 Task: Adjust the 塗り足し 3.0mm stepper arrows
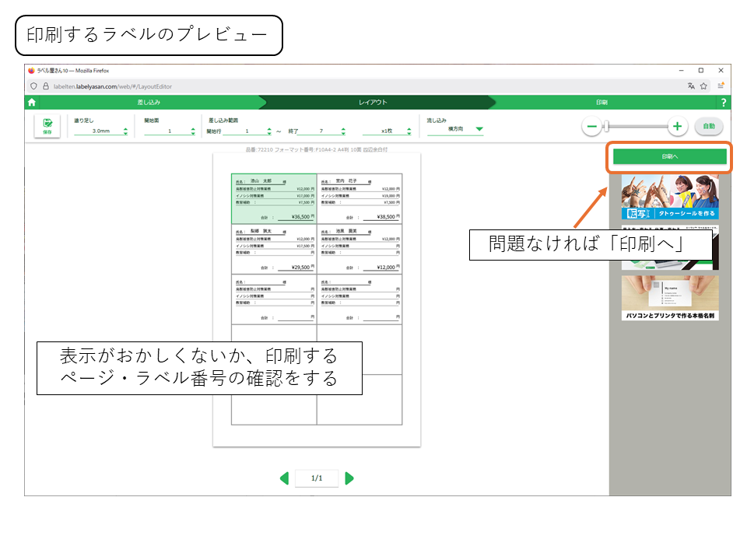[125, 131]
